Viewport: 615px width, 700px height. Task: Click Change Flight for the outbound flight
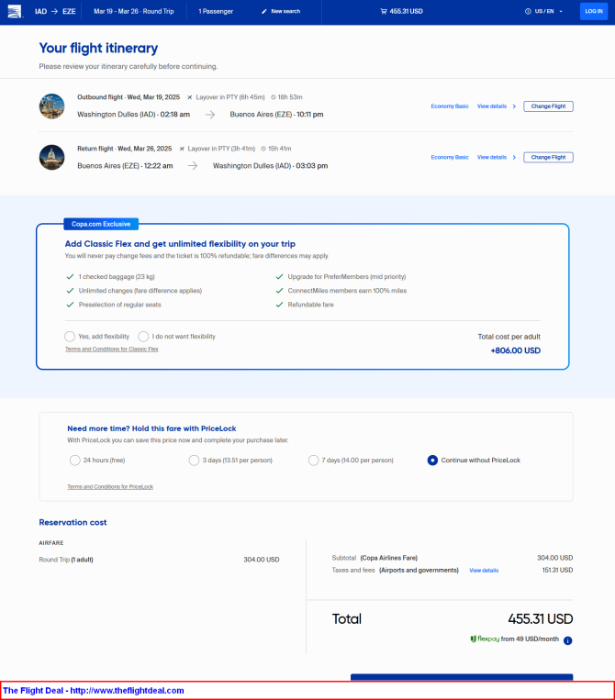[x=548, y=106]
